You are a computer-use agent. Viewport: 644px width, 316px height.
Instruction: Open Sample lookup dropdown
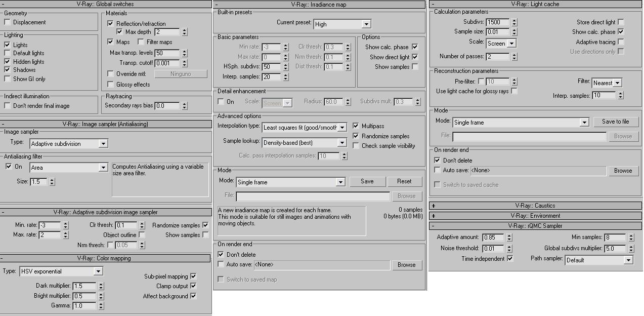tap(305, 143)
